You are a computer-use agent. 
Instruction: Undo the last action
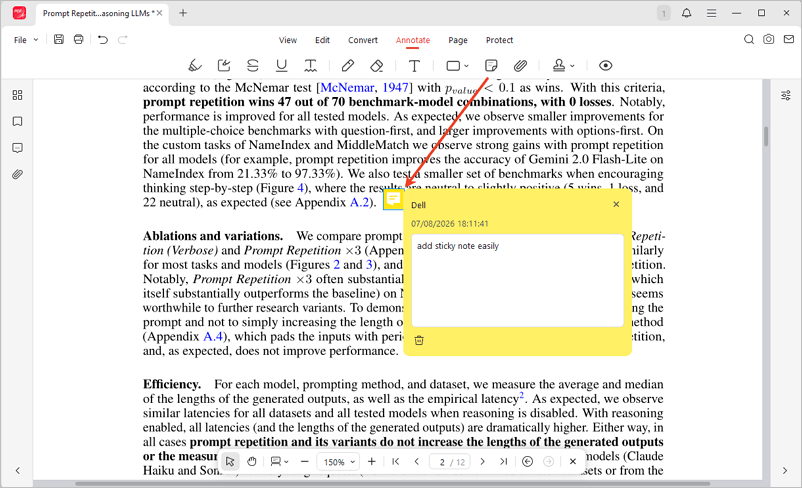point(103,39)
